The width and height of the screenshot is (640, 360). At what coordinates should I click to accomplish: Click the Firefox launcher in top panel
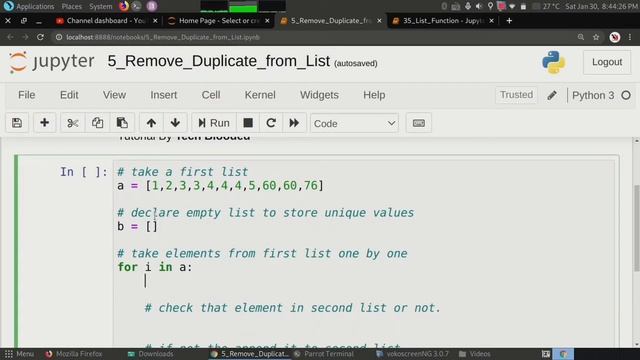tap(124, 6)
